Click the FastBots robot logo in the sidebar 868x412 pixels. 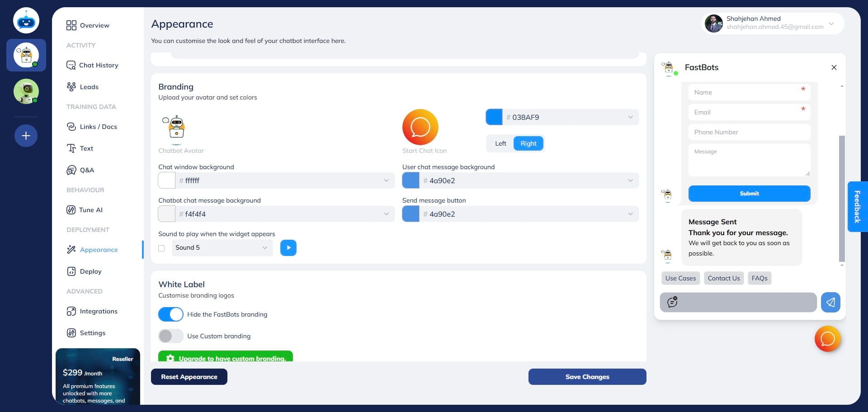[x=26, y=20]
